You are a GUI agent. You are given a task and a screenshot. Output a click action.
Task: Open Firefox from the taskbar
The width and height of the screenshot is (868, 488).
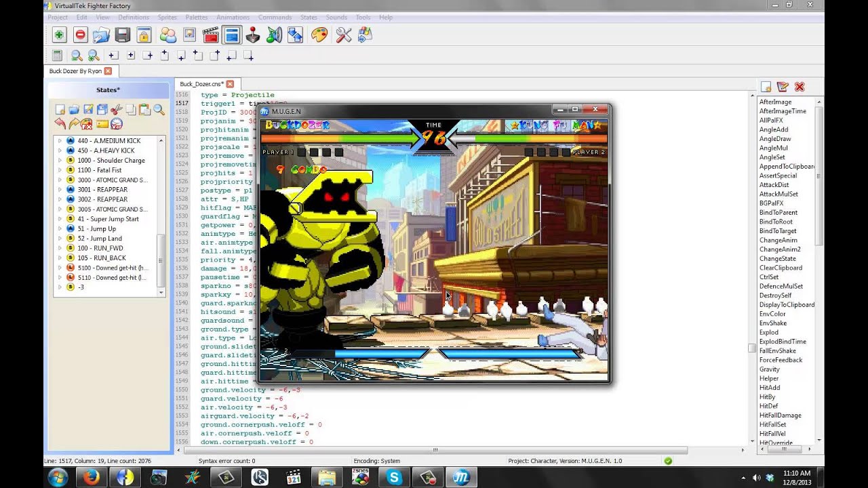pyautogui.click(x=91, y=477)
